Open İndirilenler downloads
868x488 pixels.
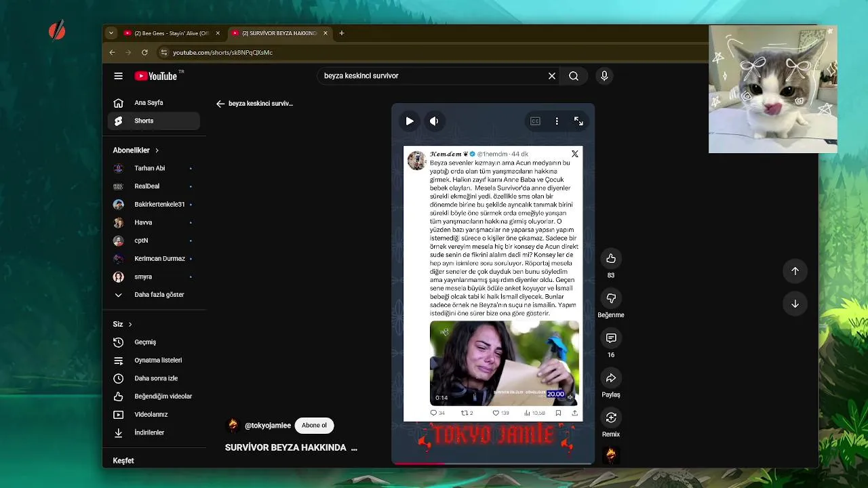[154, 432]
